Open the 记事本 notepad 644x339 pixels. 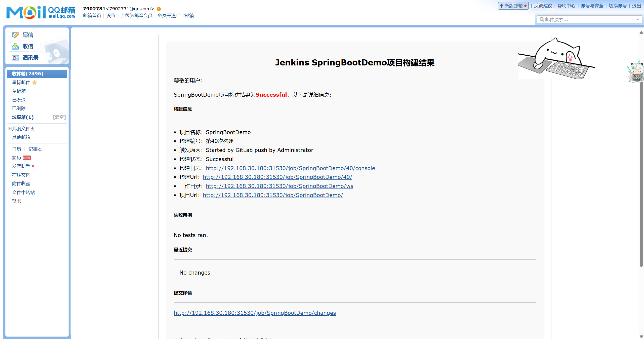(35, 149)
